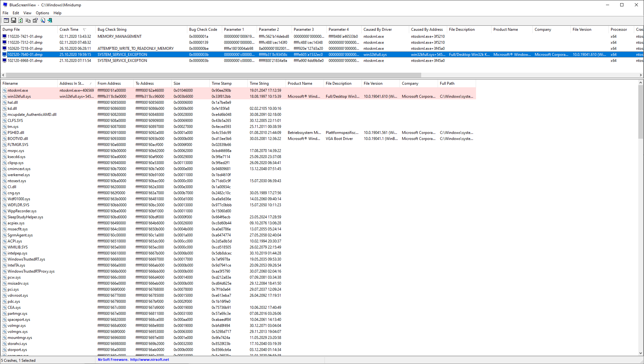Click the Refresh toolbar icon
The width and height of the screenshot is (644, 364).
pyautogui.click(x=21, y=20)
